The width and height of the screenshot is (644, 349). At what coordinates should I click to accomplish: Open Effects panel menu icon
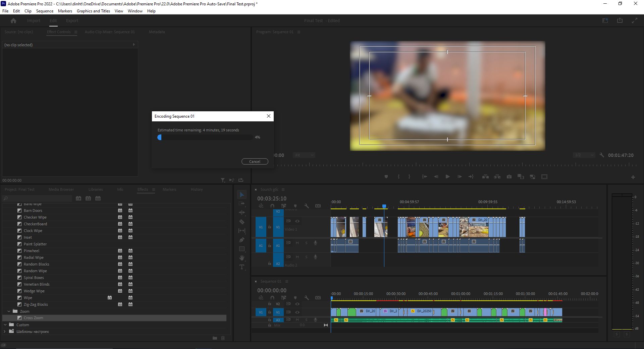(154, 190)
